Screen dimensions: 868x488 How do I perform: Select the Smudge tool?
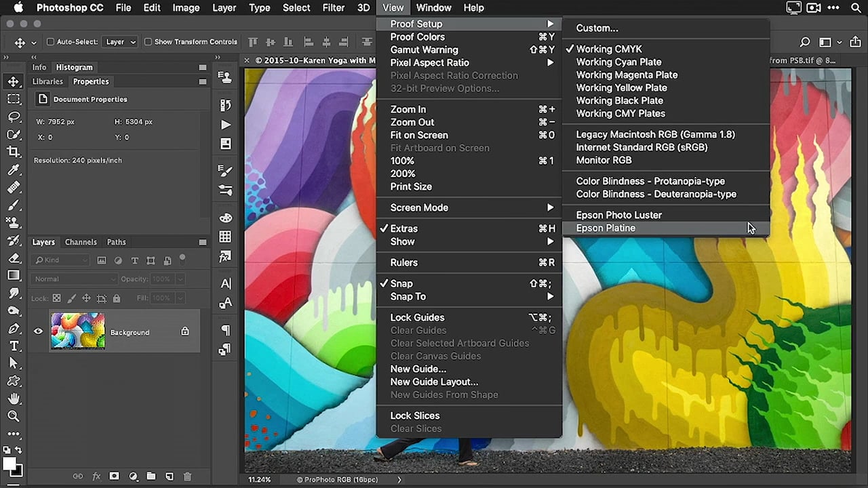[x=14, y=293]
